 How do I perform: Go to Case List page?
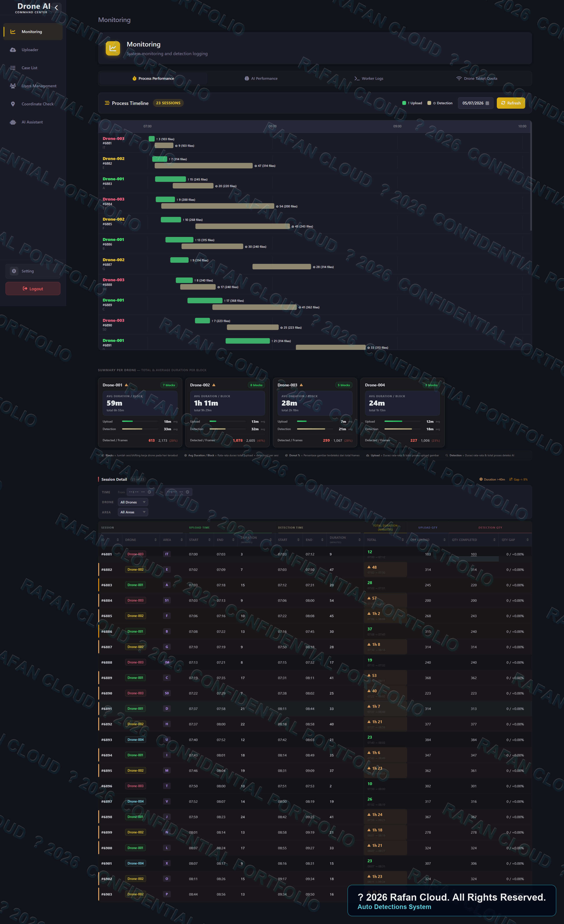[x=33, y=68]
